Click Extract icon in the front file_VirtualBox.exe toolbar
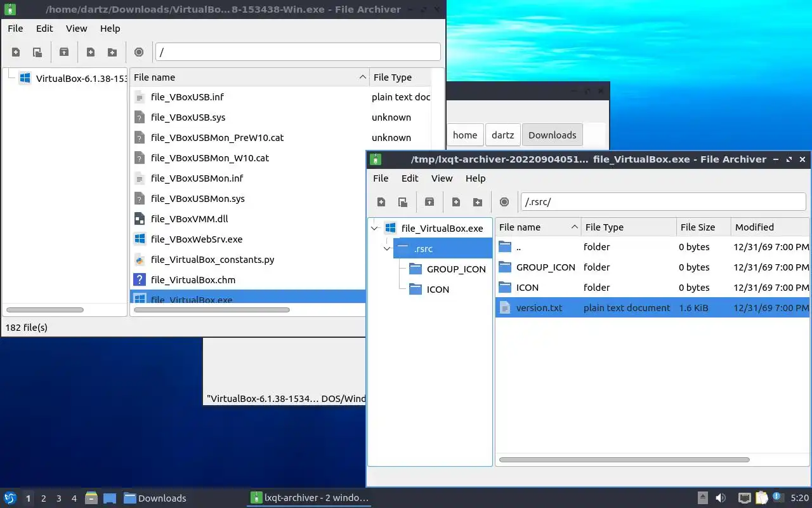Screen dimensions: 812x508 [429, 202]
